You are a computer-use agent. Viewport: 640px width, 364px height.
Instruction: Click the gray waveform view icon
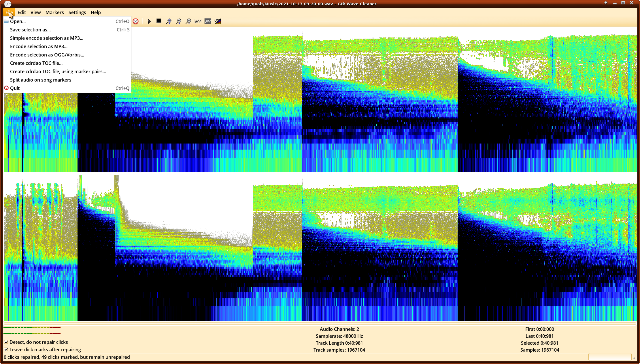pyautogui.click(x=208, y=21)
